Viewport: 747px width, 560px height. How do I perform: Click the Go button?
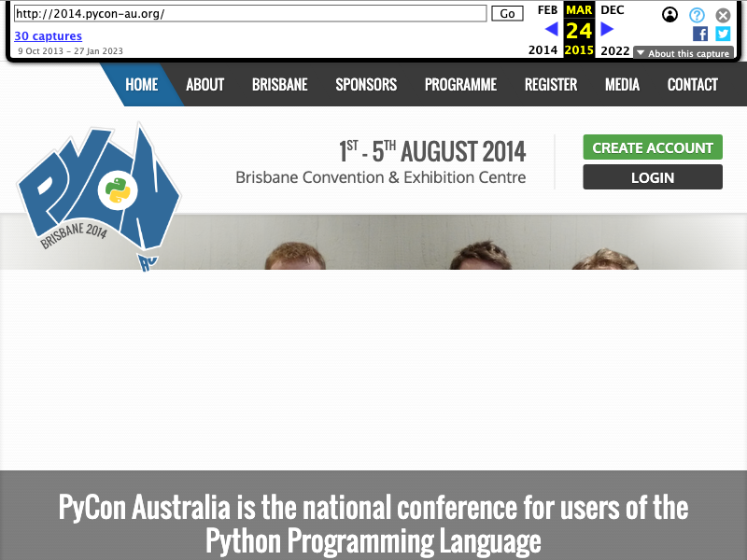click(507, 13)
